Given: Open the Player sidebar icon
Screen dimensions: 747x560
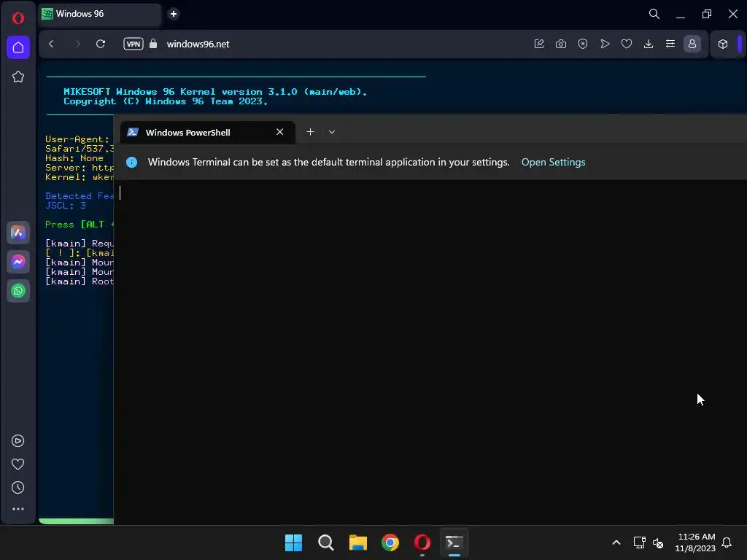Looking at the screenshot, I should 18,441.
